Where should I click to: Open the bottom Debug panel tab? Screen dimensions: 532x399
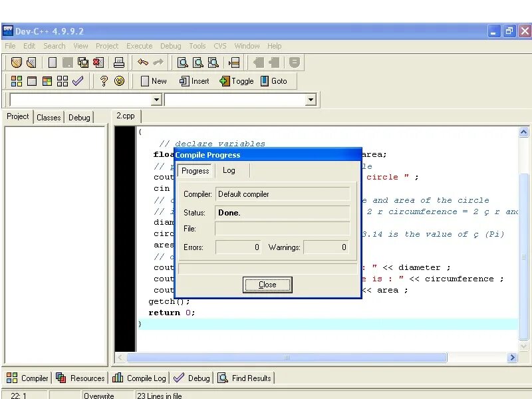pos(192,378)
